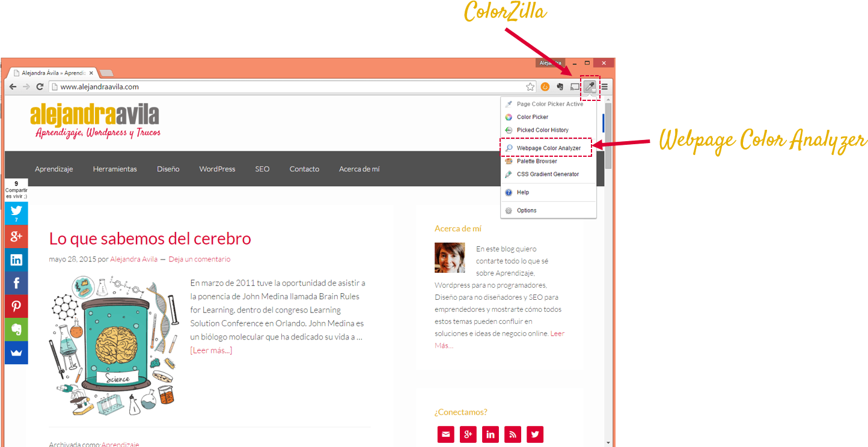Click the Acerca de mí sidebar heading
The height and width of the screenshot is (447, 868).
click(458, 228)
